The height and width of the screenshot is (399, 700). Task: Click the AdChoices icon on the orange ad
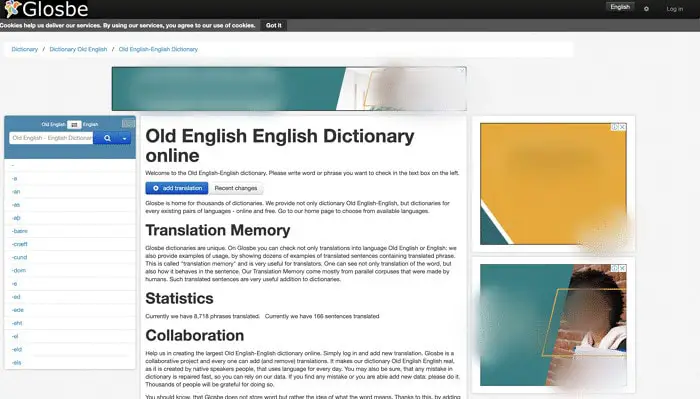(x=615, y=127)
